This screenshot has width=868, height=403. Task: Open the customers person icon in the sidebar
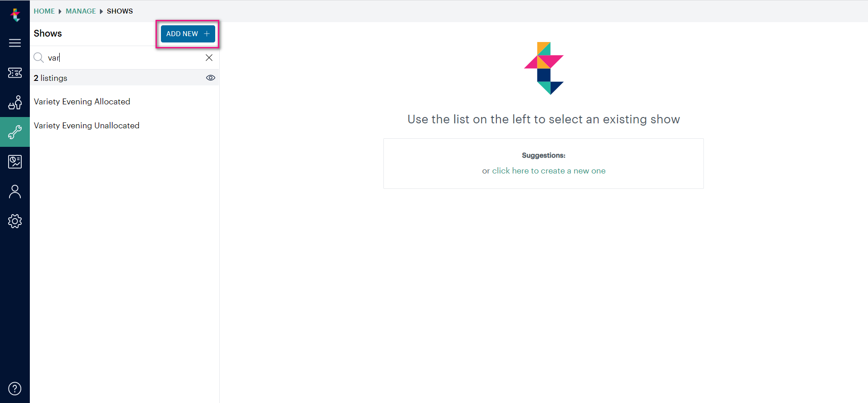point(15,192)
